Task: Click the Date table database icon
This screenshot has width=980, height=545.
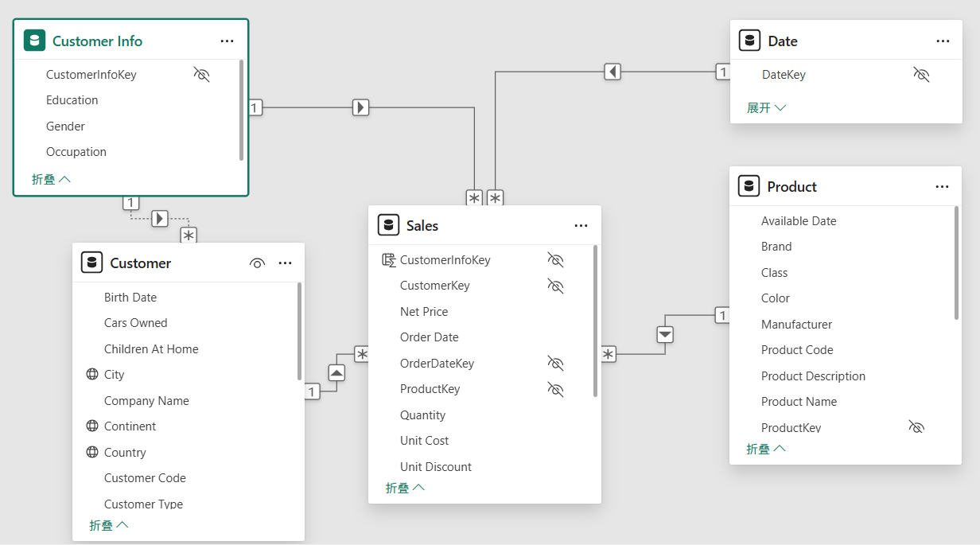Action: (x=749, y=41)
